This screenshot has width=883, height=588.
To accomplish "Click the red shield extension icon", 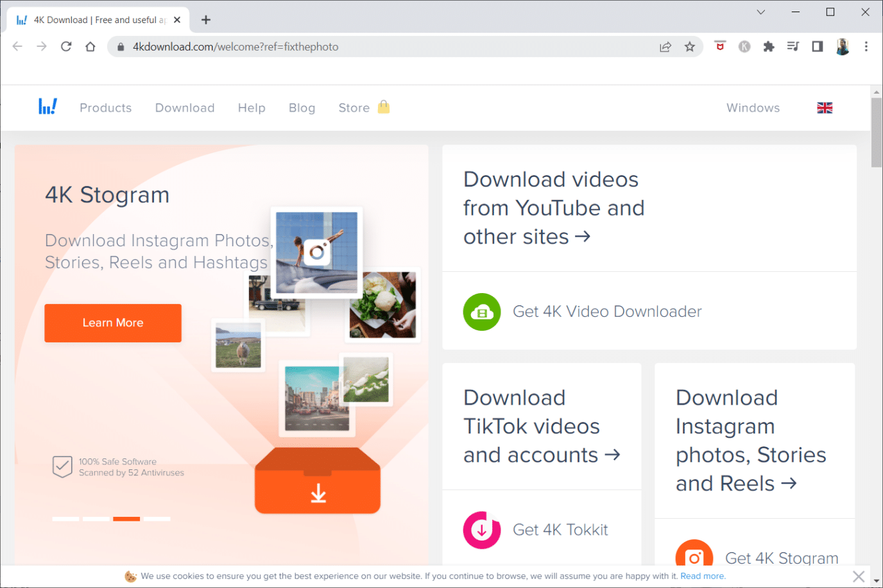I will tap(720, 46).
